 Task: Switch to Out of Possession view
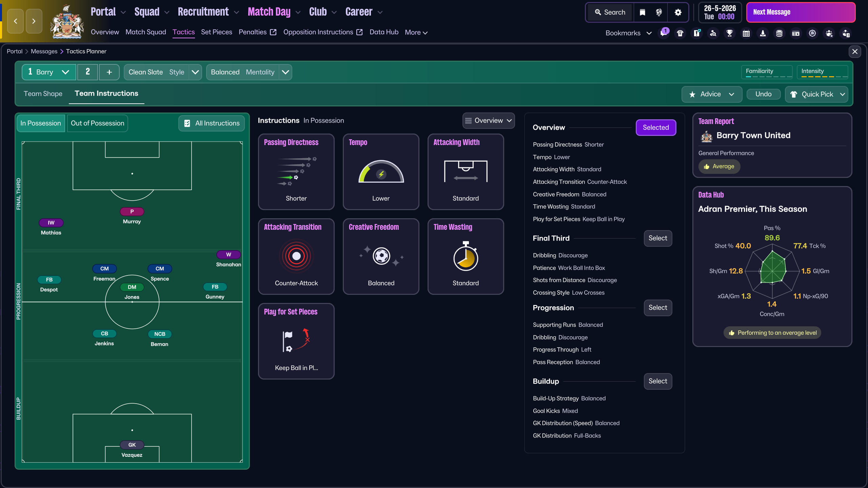[97, 123]
